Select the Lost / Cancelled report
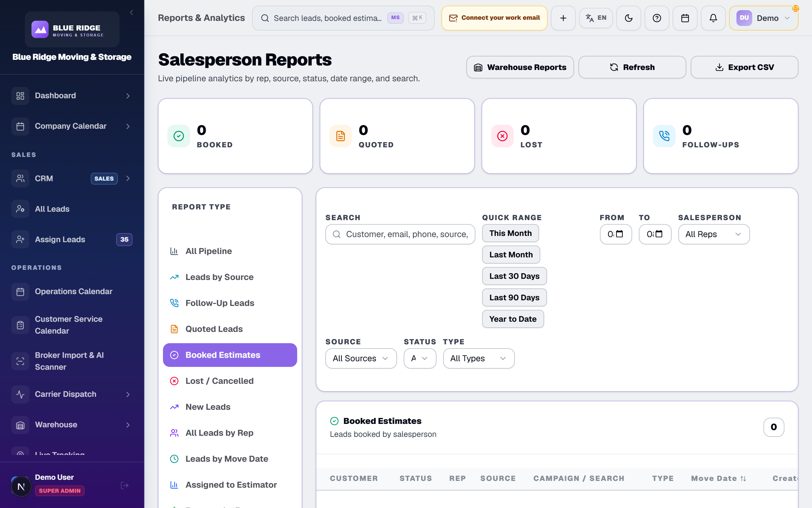The height and width of the screenshot is (508, 812). (x=230, y=381)
